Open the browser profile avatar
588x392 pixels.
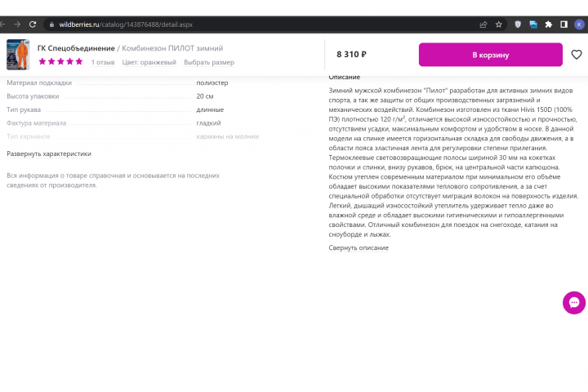click(579, 24)
